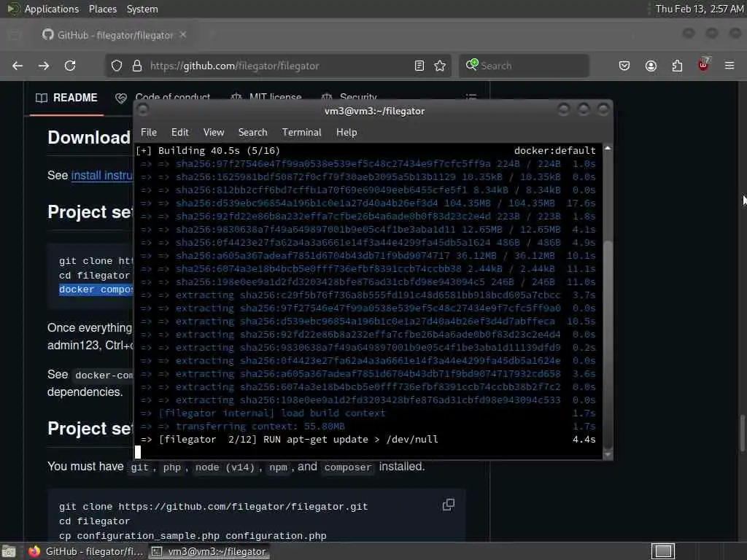Open the terminal Edit menu
The image size is (747, 560).
tap(180, 133)
